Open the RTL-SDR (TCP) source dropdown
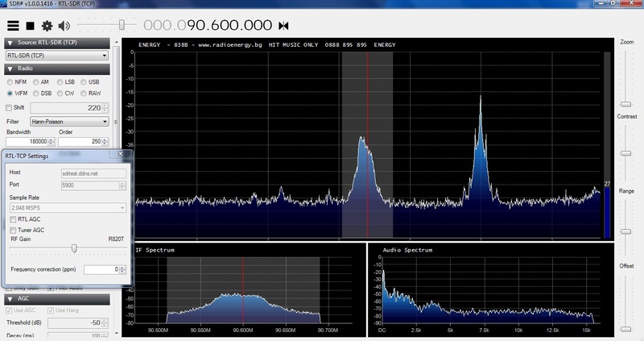Image resolution: width=644 pixels, height=341 pixels. coord(57,56)
